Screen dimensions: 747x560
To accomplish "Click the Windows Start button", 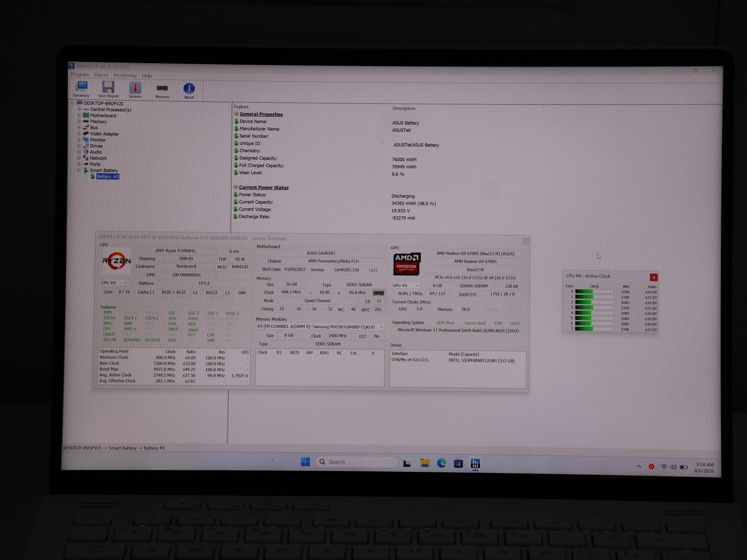I will [305, 462].
